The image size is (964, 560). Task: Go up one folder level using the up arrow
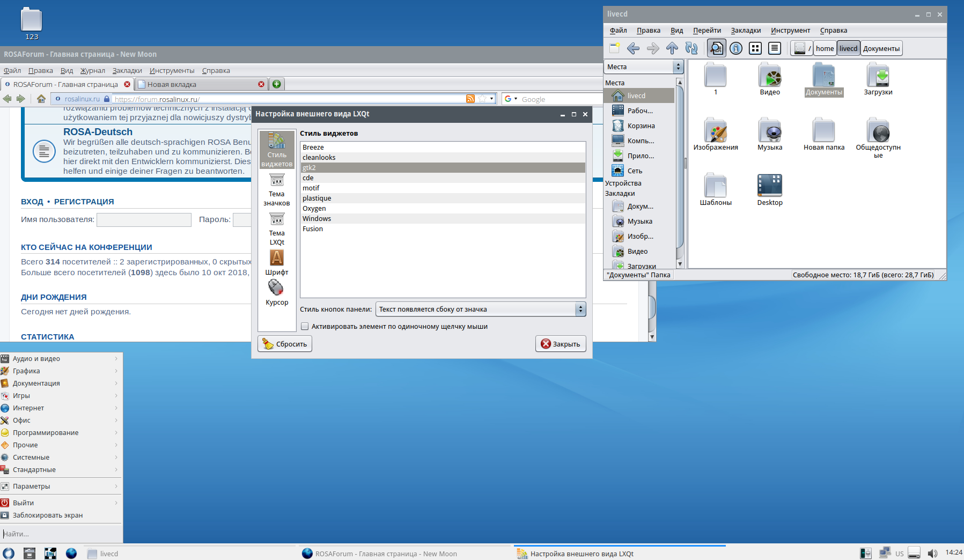(672, 48)
